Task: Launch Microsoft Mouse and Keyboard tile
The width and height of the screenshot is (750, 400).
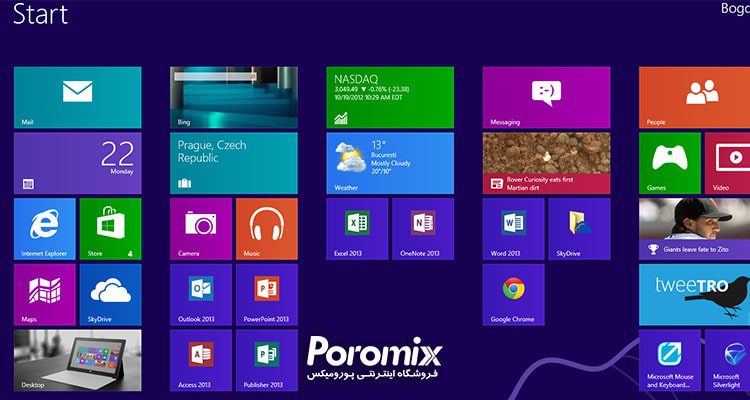Action: (670, 360)
